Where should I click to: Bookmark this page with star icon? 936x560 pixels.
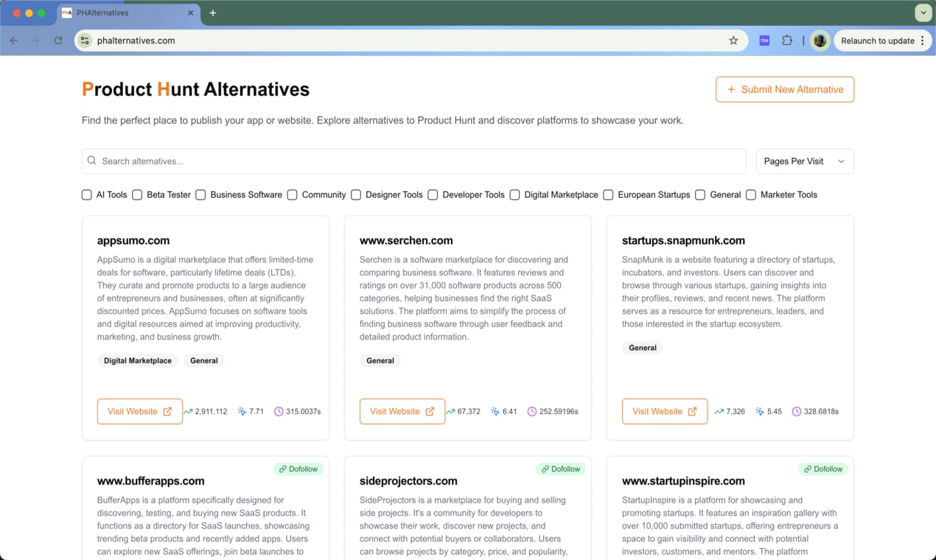[733, 41]
